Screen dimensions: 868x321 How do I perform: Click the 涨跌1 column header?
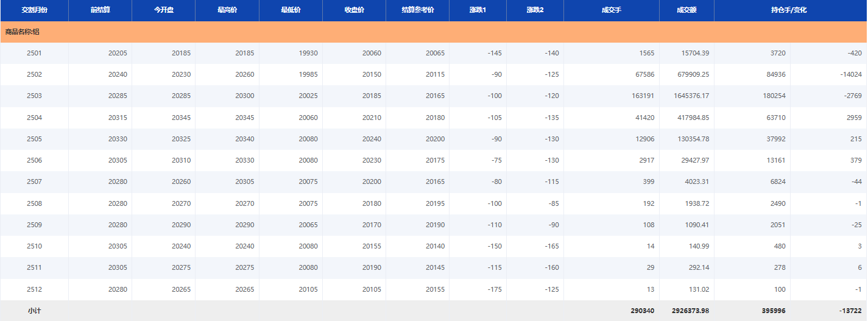coord(478,10)
